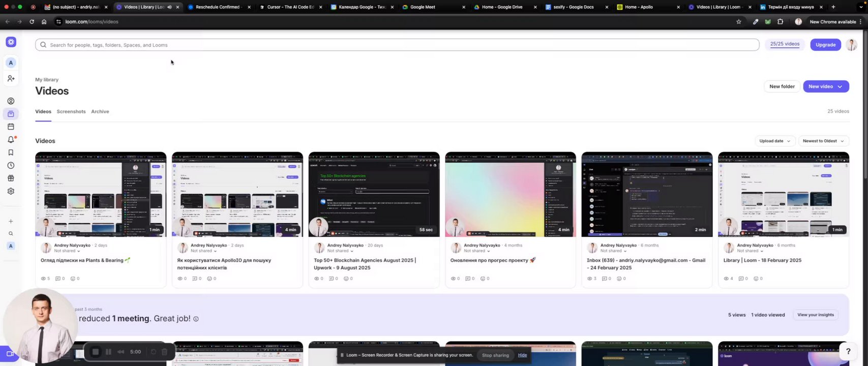The width and height of the screenshot is (868, 366).
Task: Restart the recording with the circular arrow
Action: (153, 352)
